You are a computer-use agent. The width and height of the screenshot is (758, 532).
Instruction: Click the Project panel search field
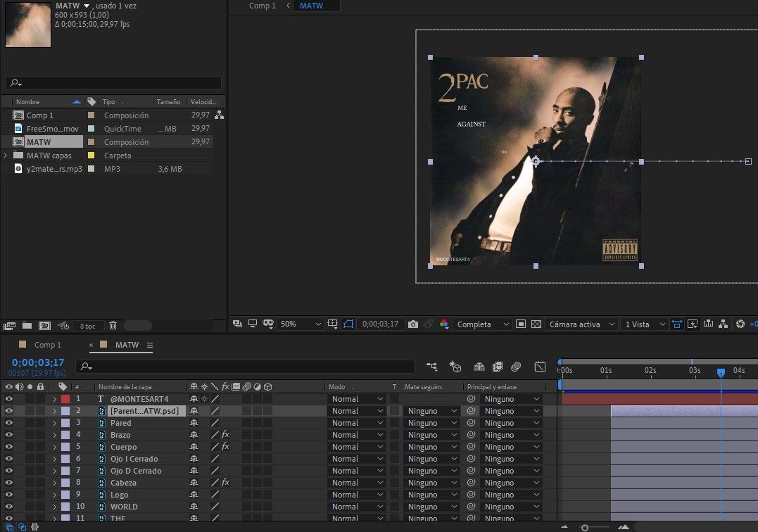click(x=113, y=83)
